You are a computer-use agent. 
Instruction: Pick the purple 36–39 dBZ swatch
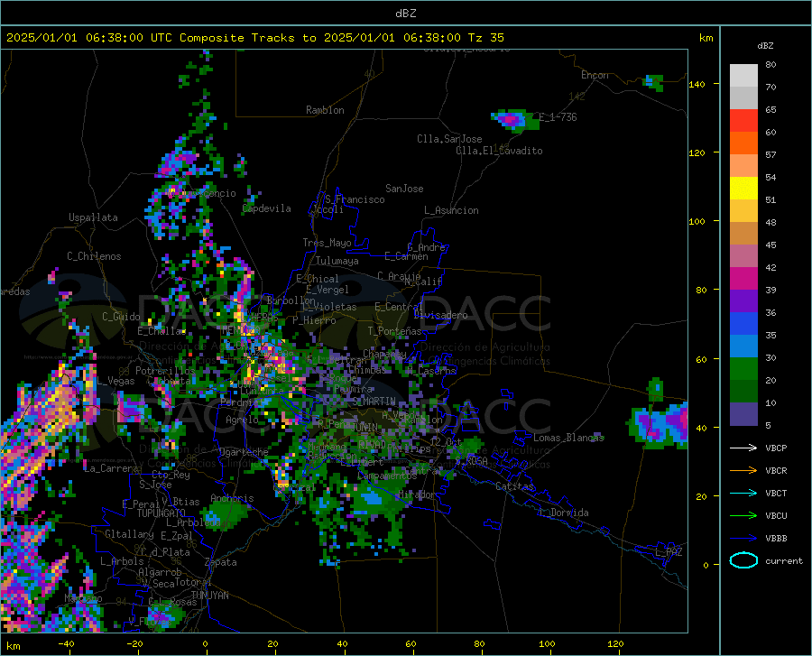click(x=743, y=301)
